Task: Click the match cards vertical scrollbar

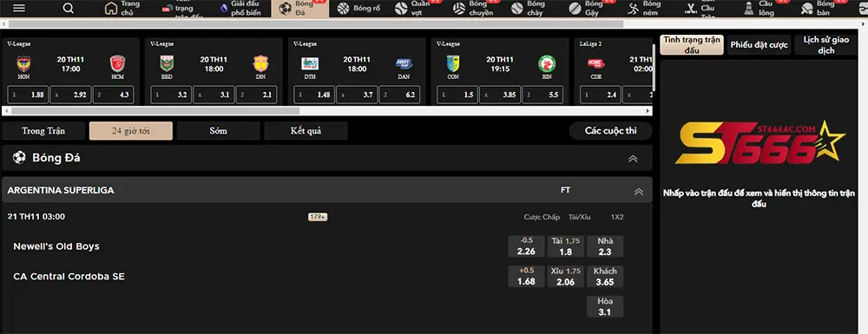Action: (x=654, y=68)
